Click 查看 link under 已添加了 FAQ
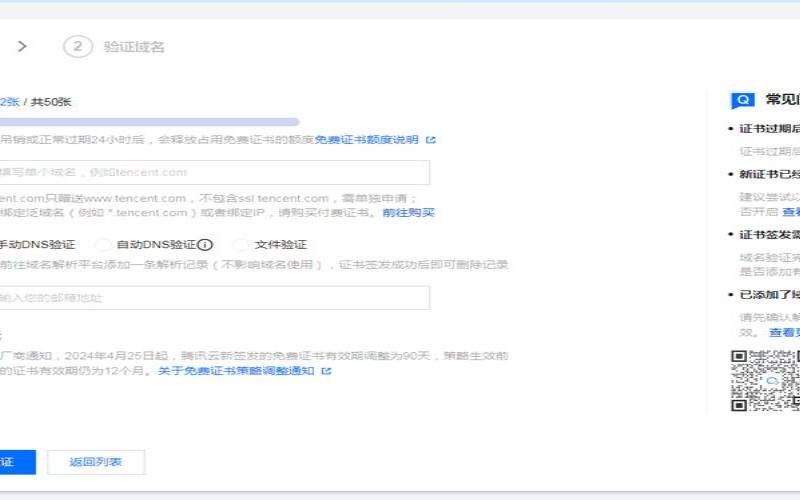The width and height of the screenshot is (800, 500). pos(784,333)
